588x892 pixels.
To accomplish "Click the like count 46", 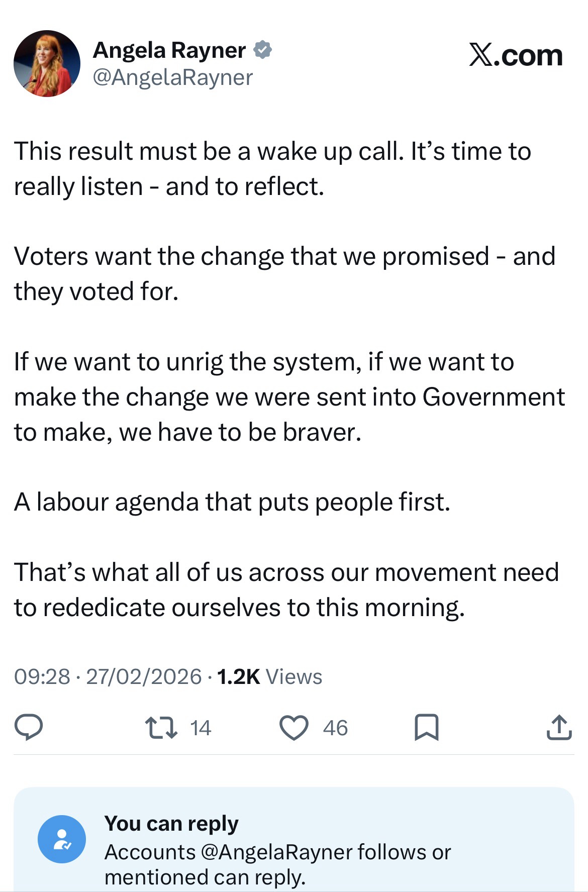I will 335,728.
